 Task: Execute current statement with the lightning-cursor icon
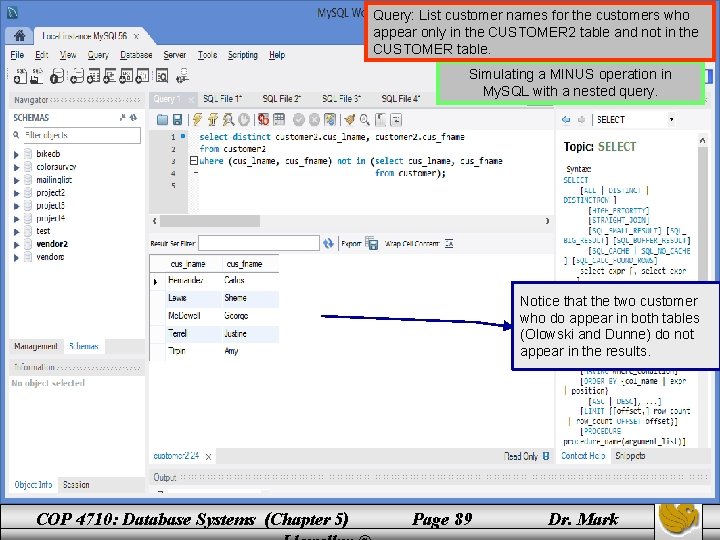pos(213,120)
